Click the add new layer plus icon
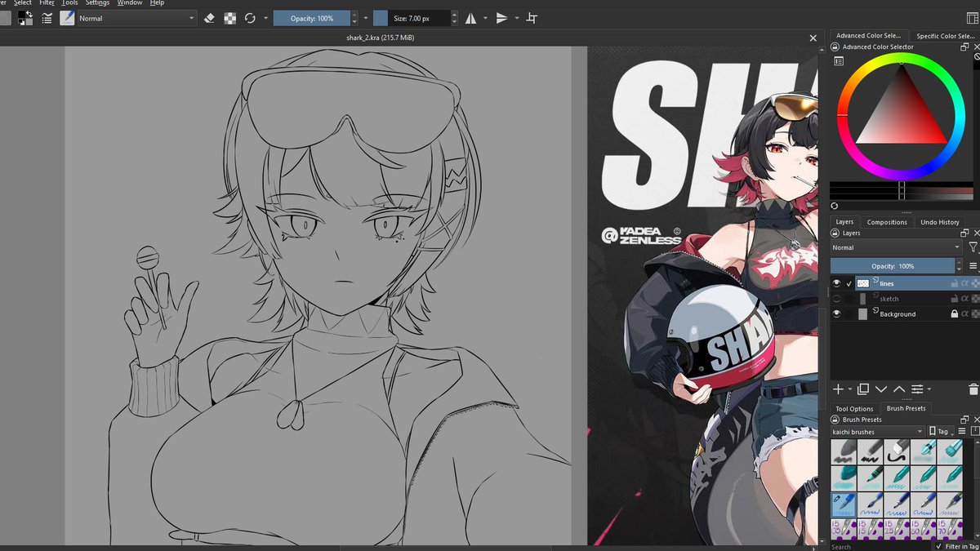Image resolution: width=980 pixels, height=551 pixels. (x=838, y=389)
